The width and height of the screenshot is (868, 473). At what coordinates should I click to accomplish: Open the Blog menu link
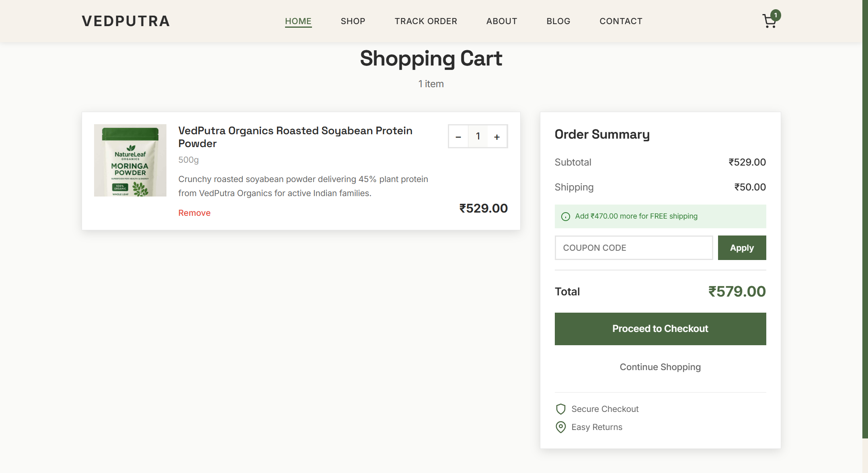(x=558, y=21)
